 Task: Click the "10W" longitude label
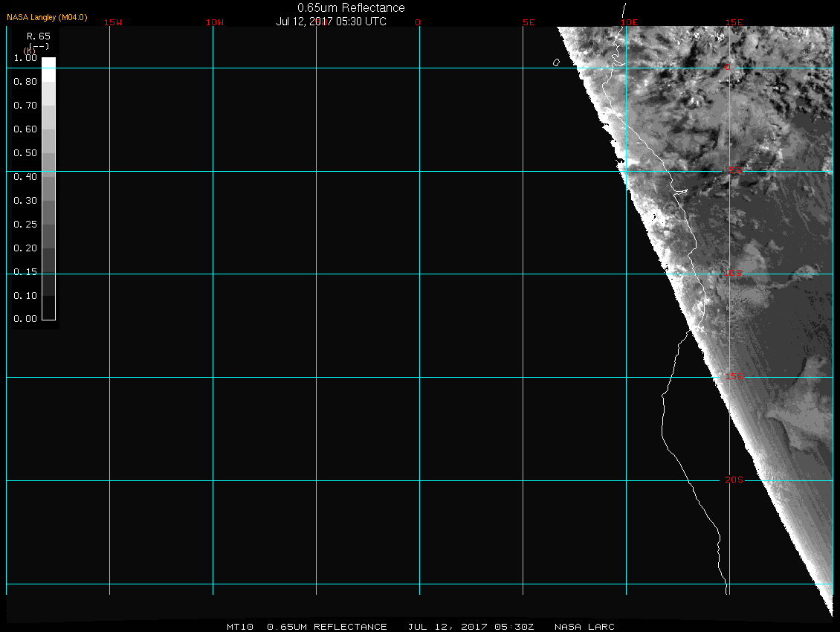coord(215,22)
